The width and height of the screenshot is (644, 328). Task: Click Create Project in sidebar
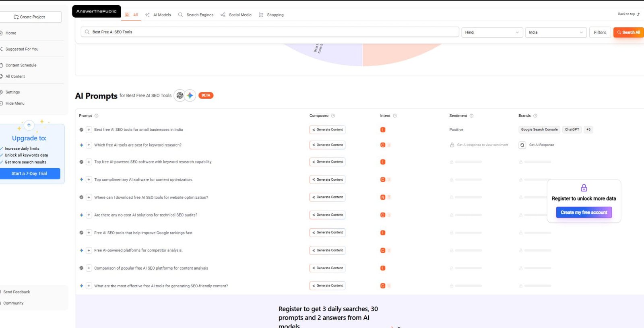tap(30, 17)
